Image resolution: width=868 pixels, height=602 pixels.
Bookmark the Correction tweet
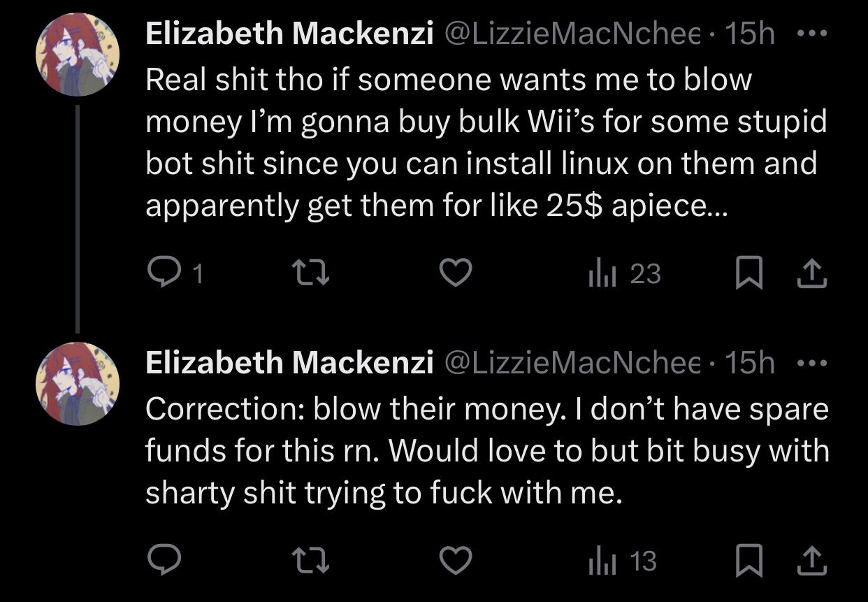(x=748, y=561)
